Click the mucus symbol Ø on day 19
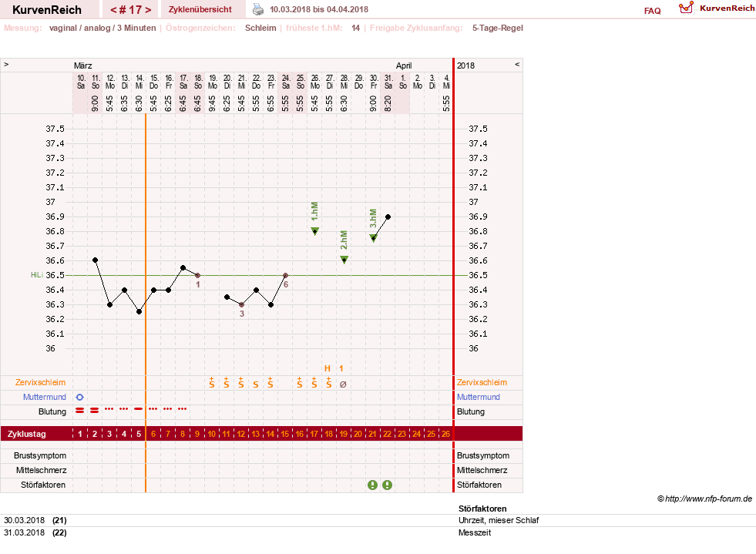Image resolution: width=756 pixels, height=554 pixels. [x=343, y=384]
